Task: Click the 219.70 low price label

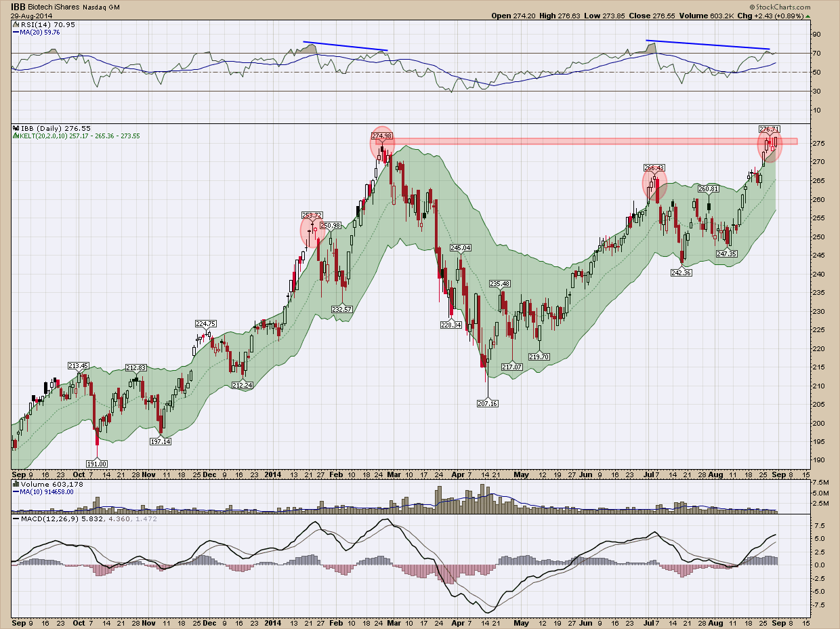Action: point(539,357)
